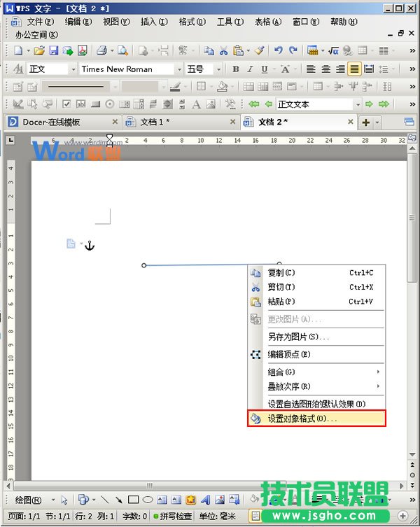This screenshot has width=420, height=527.
Task: Toggle Bold formatting
Action: (236, 69)
